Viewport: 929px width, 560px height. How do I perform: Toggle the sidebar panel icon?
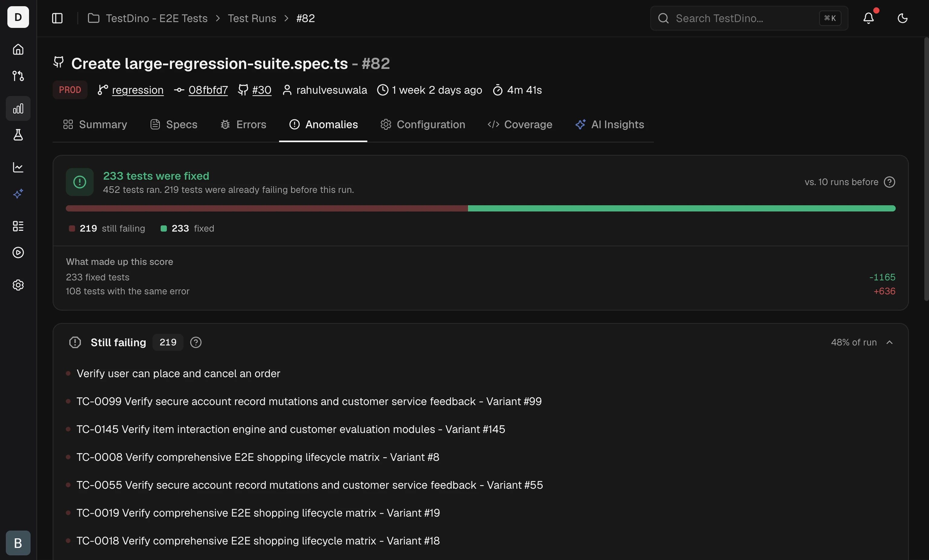click(57, 18)
